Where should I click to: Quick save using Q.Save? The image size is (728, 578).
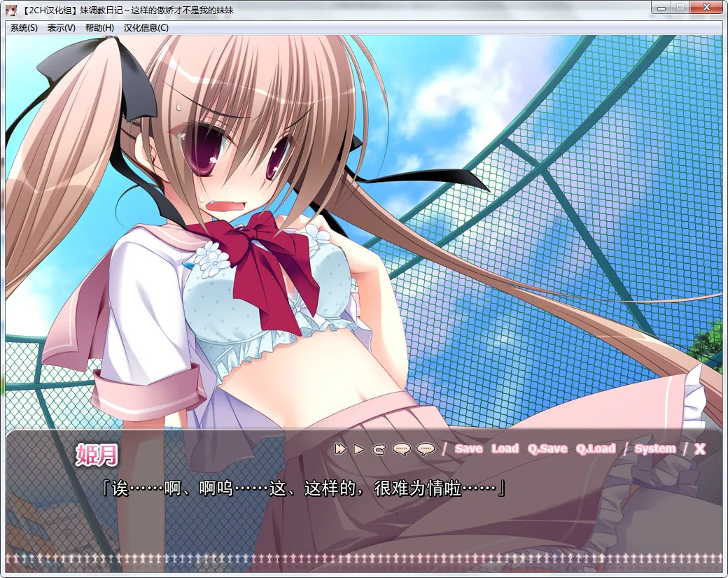[x=547, y=449]
